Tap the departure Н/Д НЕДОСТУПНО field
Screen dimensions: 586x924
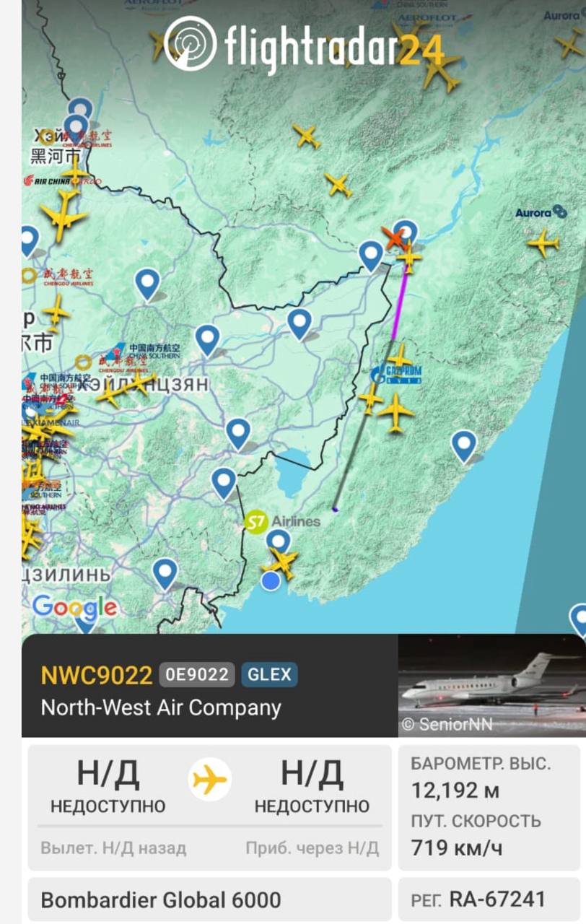tap(108, 787)
